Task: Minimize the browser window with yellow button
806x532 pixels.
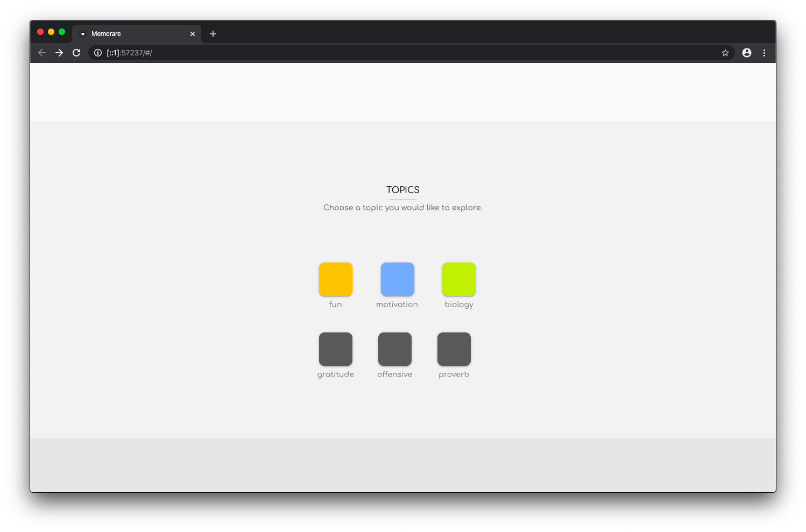Action: (51, 32)
